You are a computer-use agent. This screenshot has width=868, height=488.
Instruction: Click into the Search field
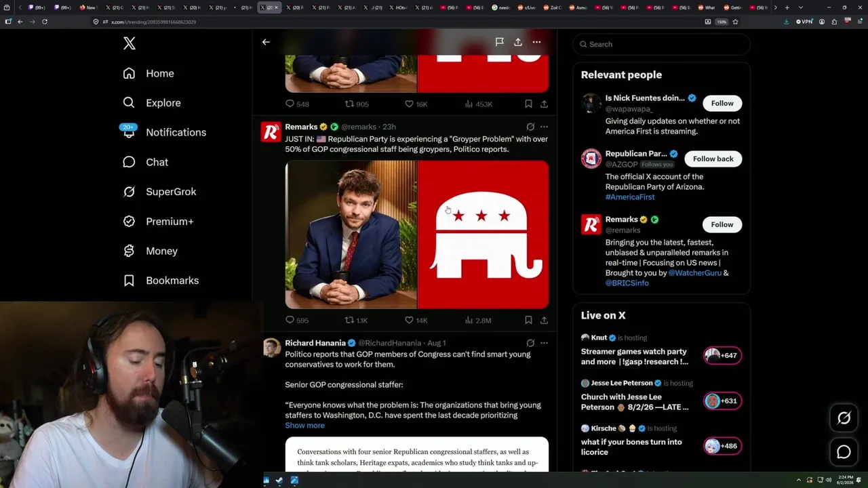coord(661,44)
